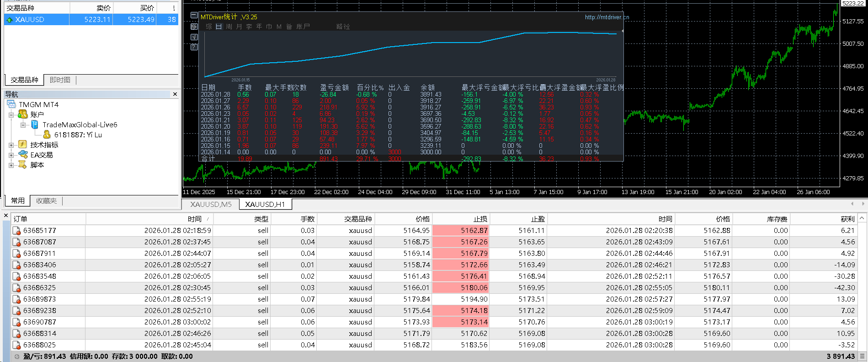
Task: Expand the 脚本 tree node
Action: [11, 165]
